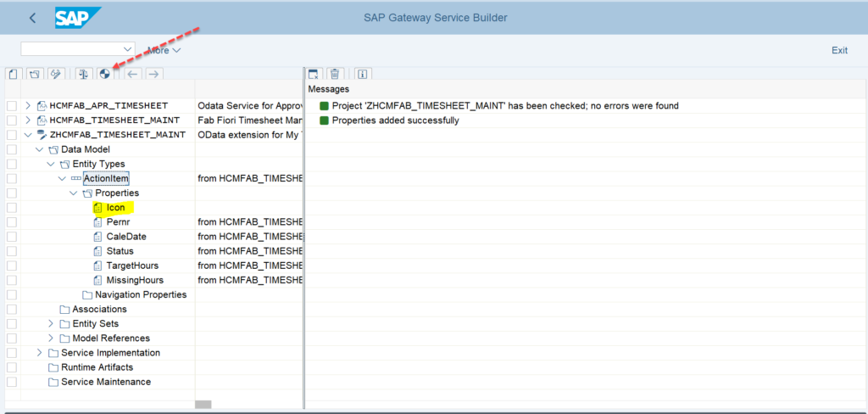
Task: Collapse the Entity Types node
Action: coord(51,164)
